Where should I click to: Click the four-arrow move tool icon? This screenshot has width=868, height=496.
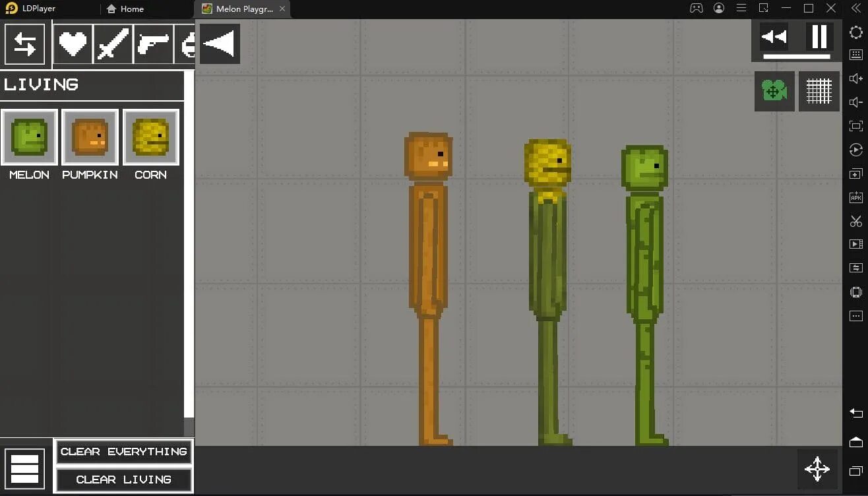pos(817,470)
